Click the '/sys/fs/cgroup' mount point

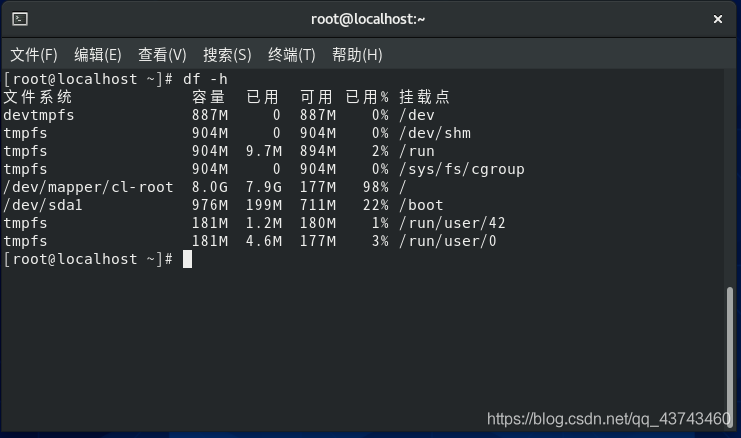point(462,169)
